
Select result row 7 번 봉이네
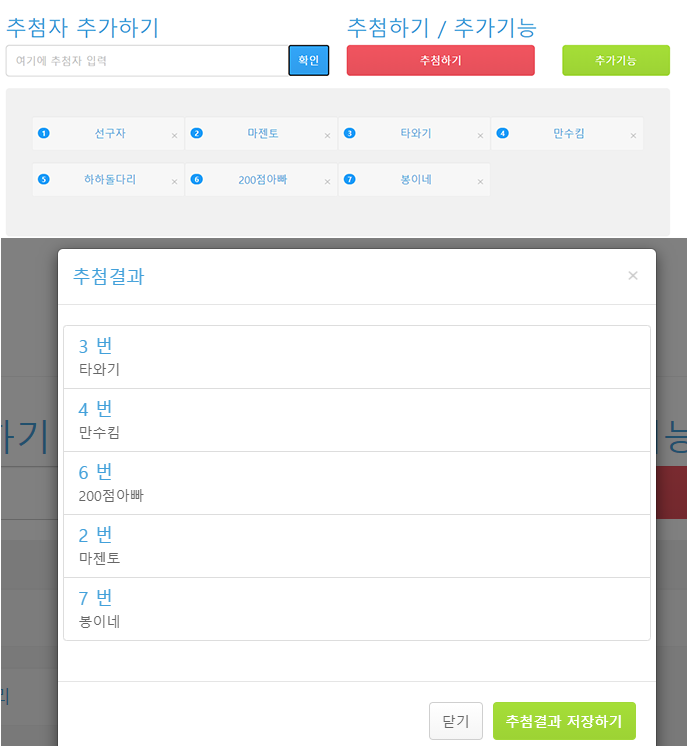[x=357, y=609]
